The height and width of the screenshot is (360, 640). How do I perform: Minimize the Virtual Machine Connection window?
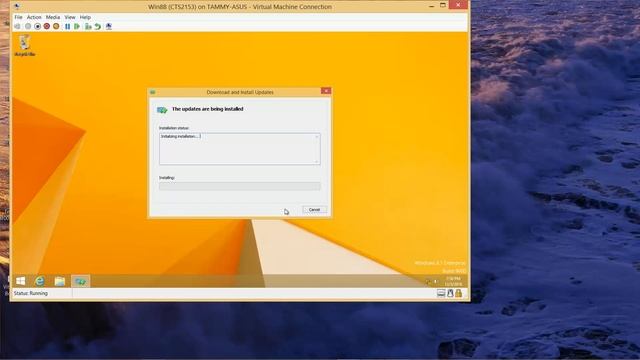tap(431, 6)
